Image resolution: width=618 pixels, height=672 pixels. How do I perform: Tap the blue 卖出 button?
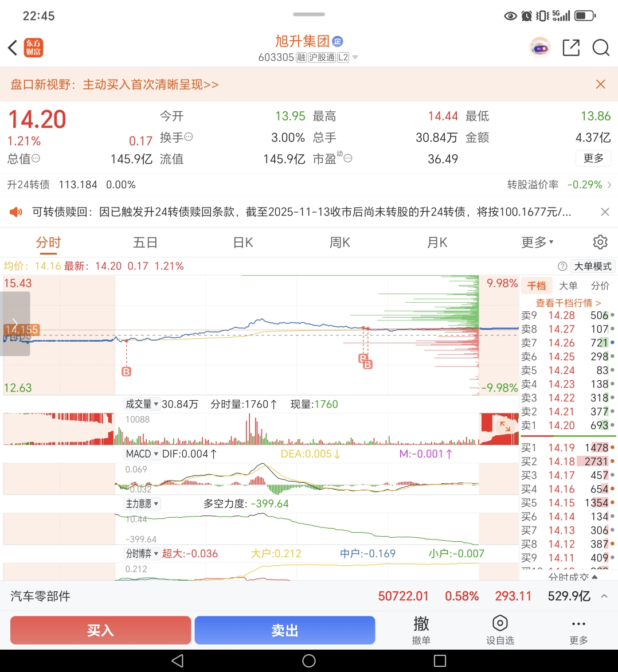pyautogui.click(x=284, y=630)
